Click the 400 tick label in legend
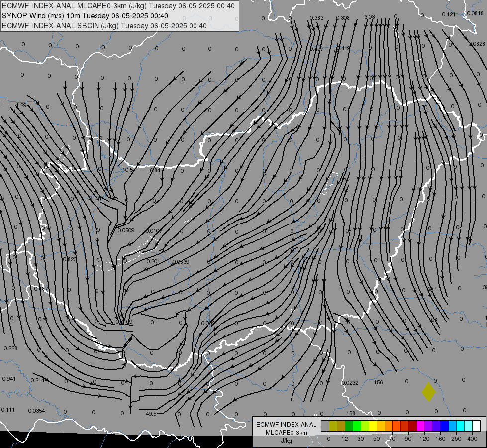 (x=472, y=439)
